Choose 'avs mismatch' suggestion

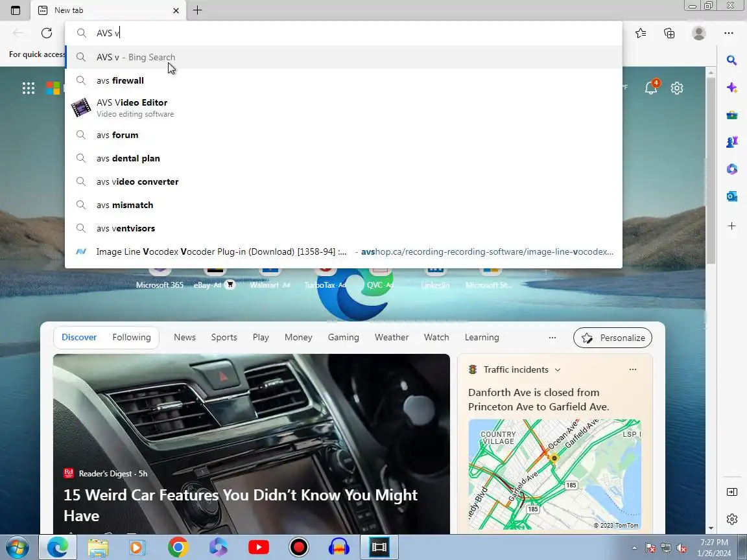coord(343,205)
